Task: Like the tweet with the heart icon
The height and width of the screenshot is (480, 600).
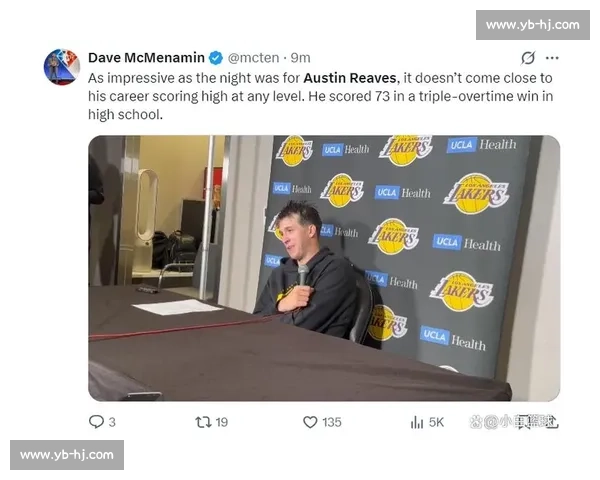Action: tap(310, 422)
